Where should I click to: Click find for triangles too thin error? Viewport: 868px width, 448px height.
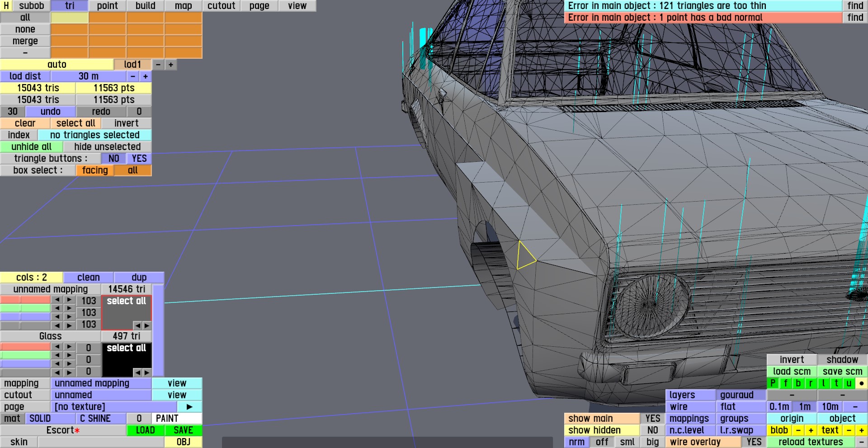point(855,6)
